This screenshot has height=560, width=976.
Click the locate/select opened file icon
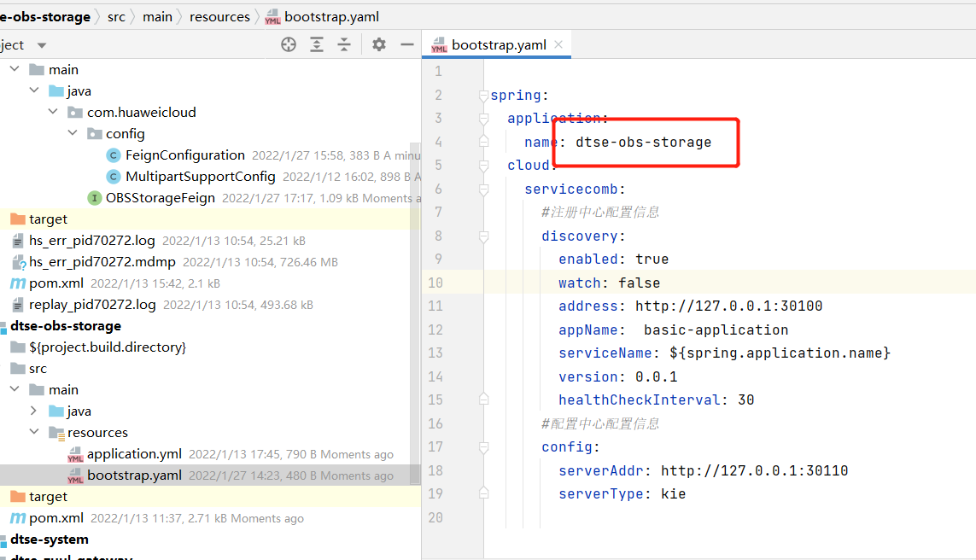click(289, 44)
